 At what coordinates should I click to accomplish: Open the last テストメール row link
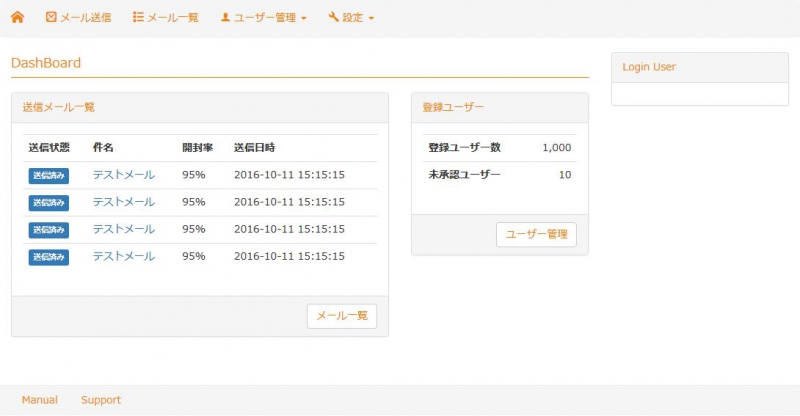[x=124, y=256]
